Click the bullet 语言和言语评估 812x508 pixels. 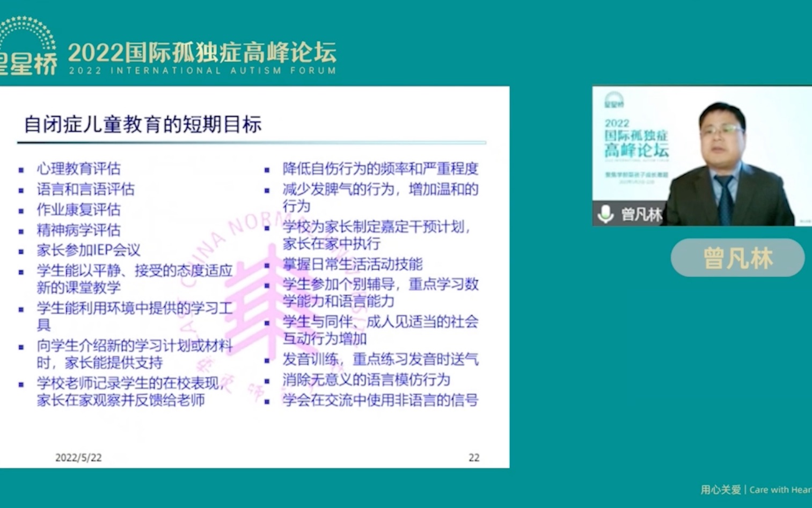pyautogui.click(x=85, y=189)
